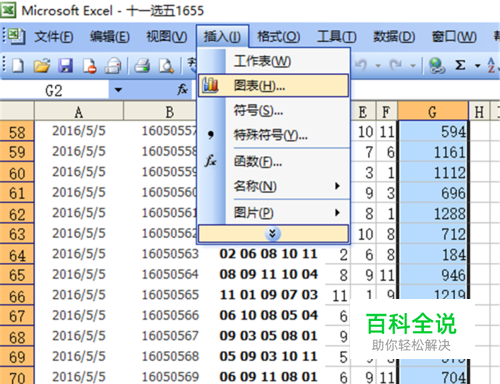Click cell with 02 06 08 10 11
The height and width of the screenshot is (384, 500).
click(268, 254)
